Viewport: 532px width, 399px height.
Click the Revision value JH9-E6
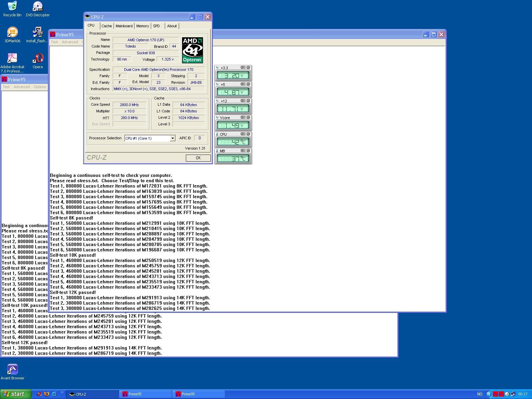(196, 82)
